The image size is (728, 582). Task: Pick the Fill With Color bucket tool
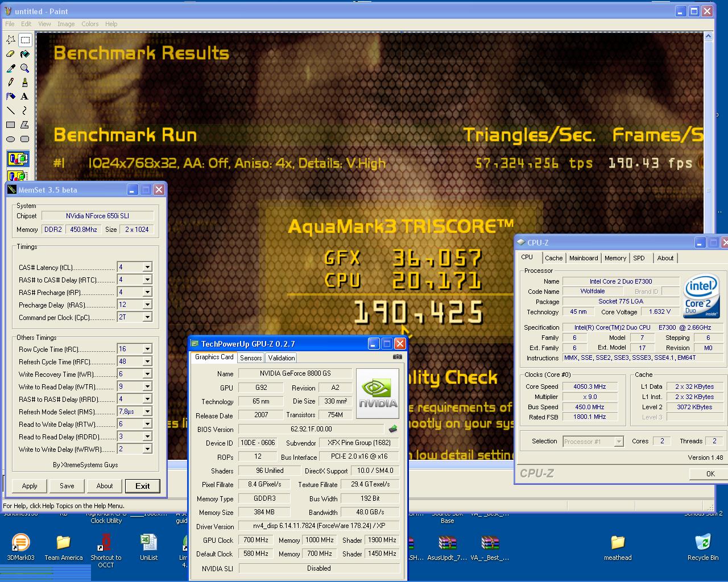25,54
